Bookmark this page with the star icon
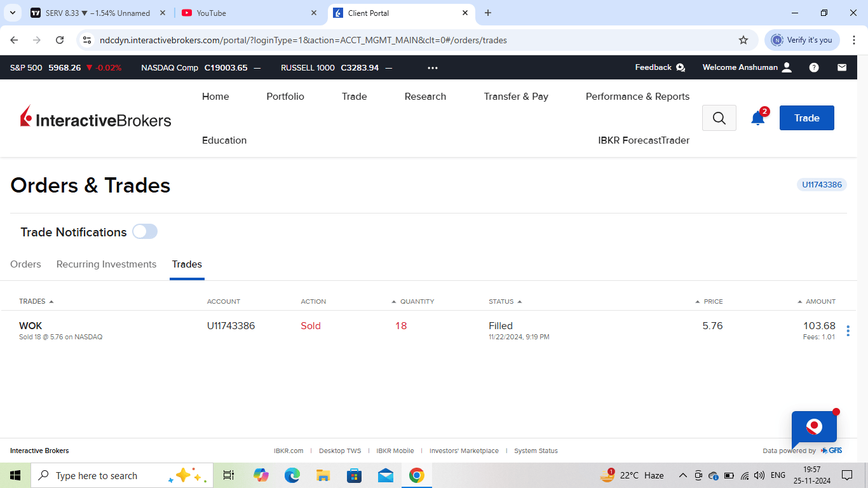Viewport: 868px width, 488px height. pyautogui.click(x=743, y=40)
